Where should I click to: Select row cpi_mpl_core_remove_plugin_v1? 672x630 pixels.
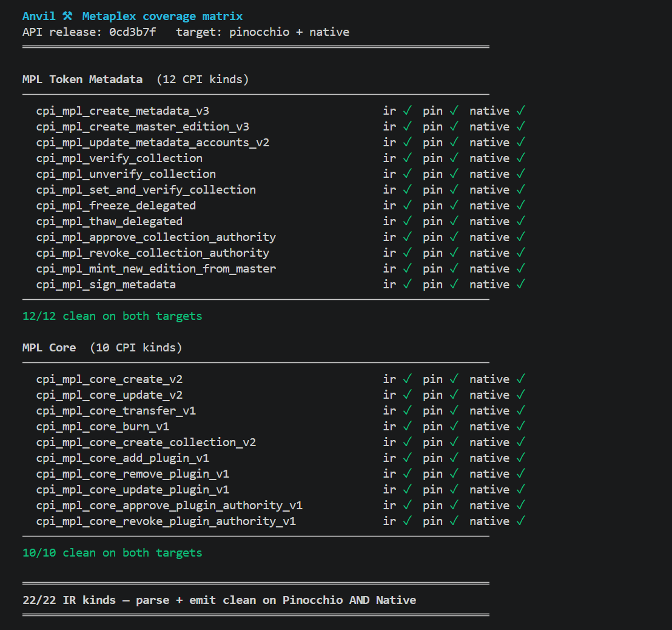281,474
